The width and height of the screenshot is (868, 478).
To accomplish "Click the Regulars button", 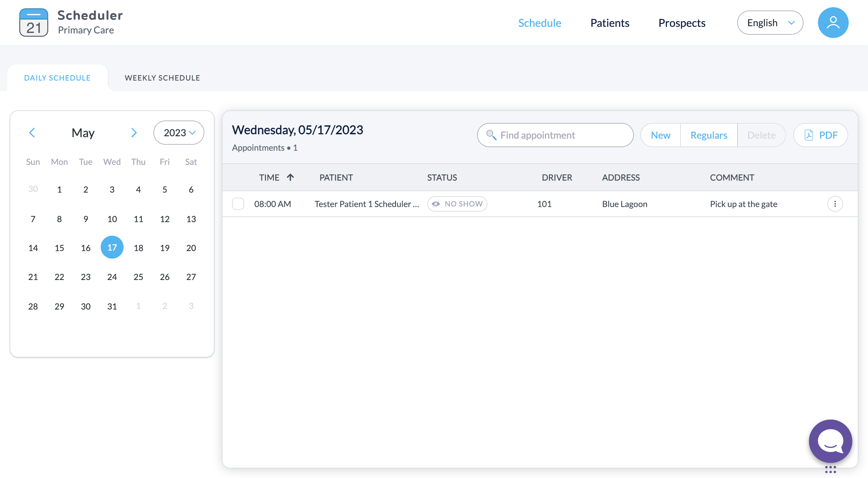I will click(709, 135).
